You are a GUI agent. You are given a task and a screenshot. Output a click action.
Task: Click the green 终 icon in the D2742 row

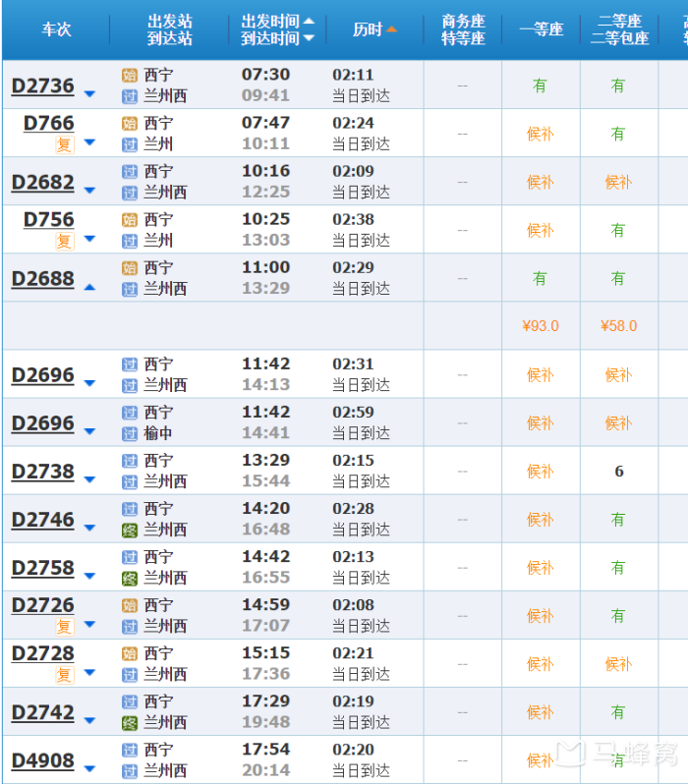click(x=130, y=723)
